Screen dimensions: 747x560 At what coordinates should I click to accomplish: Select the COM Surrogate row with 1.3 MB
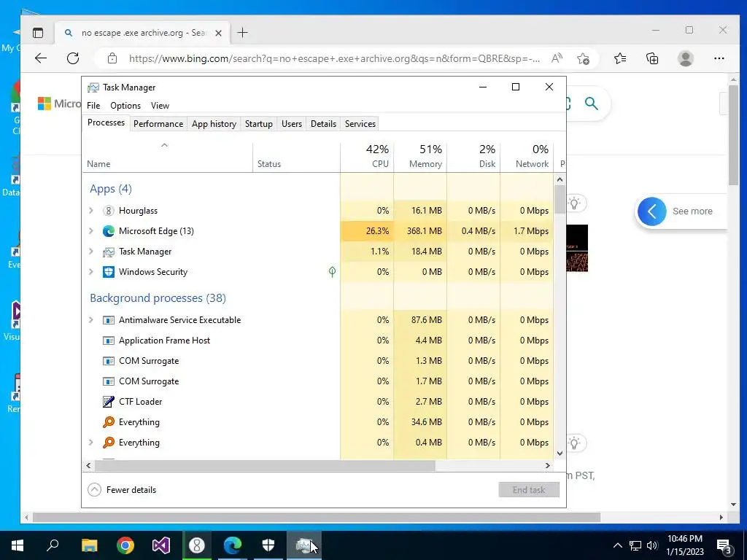(x=318, y=361)
